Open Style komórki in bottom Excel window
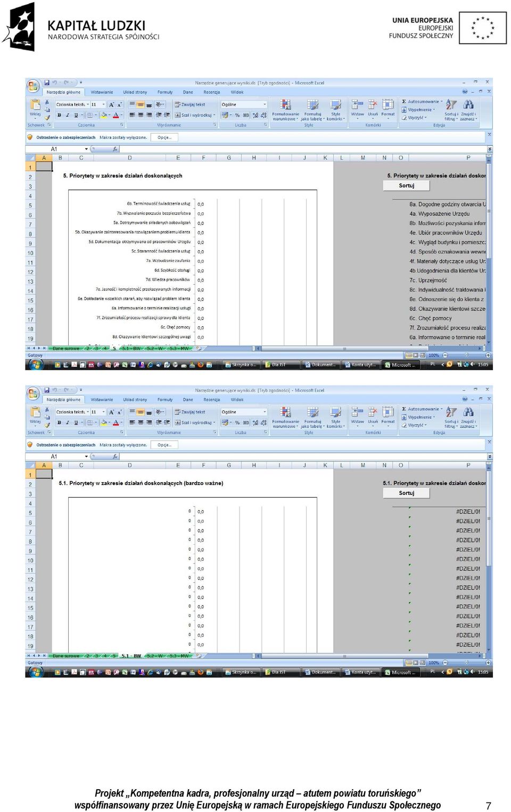This screenshot has height=812, width=511. 335,418
